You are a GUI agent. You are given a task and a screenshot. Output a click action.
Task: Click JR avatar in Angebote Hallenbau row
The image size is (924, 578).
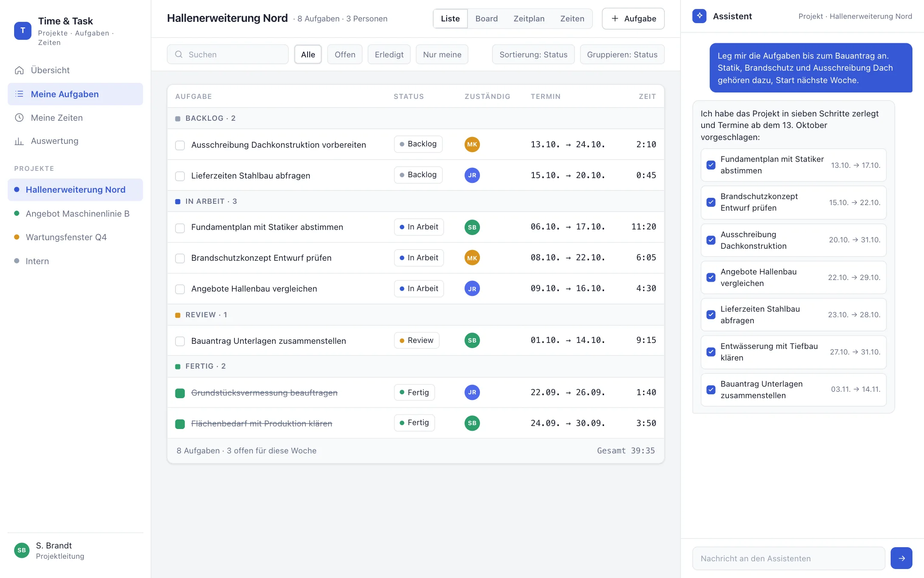tap(472, 289)
